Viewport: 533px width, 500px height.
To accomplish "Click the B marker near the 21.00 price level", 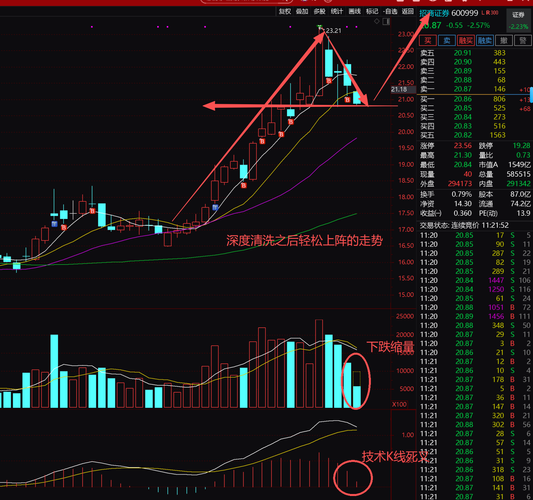I will point(347,100).
